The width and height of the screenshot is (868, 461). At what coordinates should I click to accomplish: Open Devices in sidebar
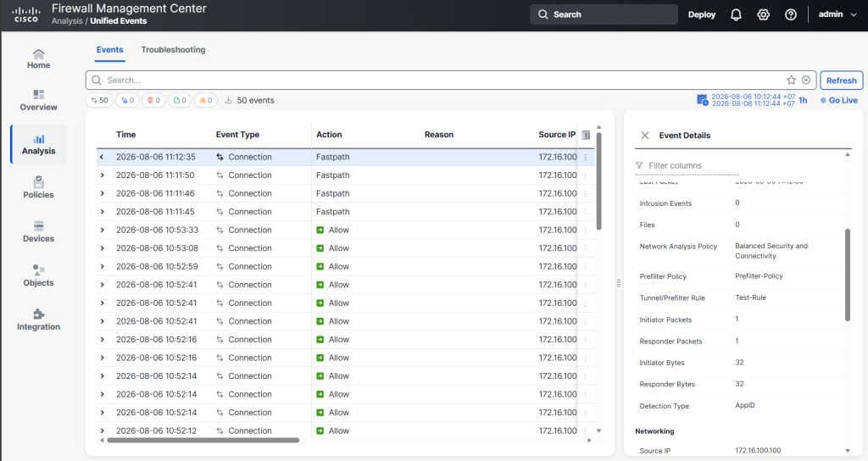(x=38, y=232)
